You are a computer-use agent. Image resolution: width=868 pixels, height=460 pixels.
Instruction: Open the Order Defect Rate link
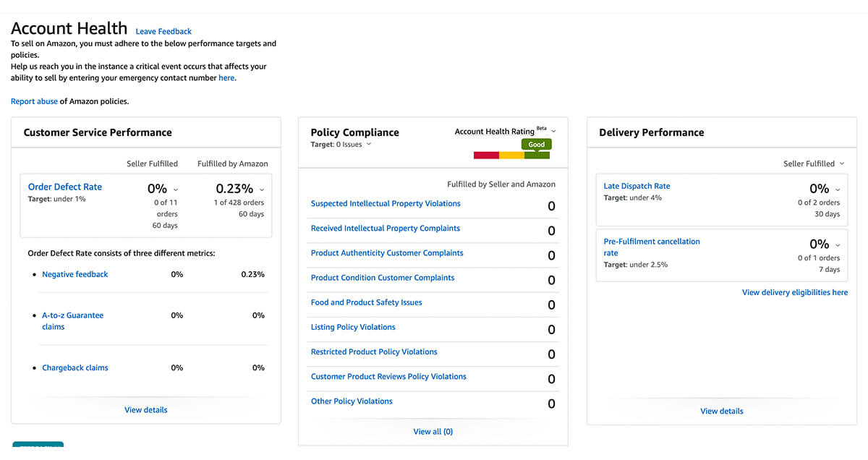point(65,187)
